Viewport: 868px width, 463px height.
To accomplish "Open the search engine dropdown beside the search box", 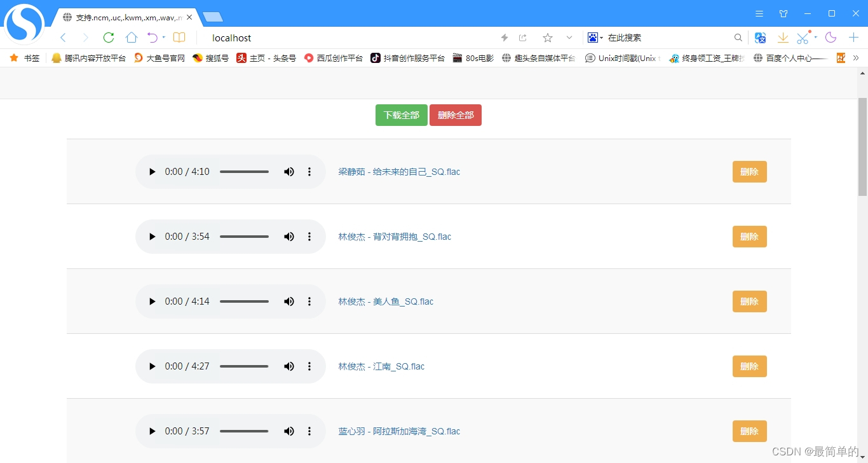I will tap(600, 38).
